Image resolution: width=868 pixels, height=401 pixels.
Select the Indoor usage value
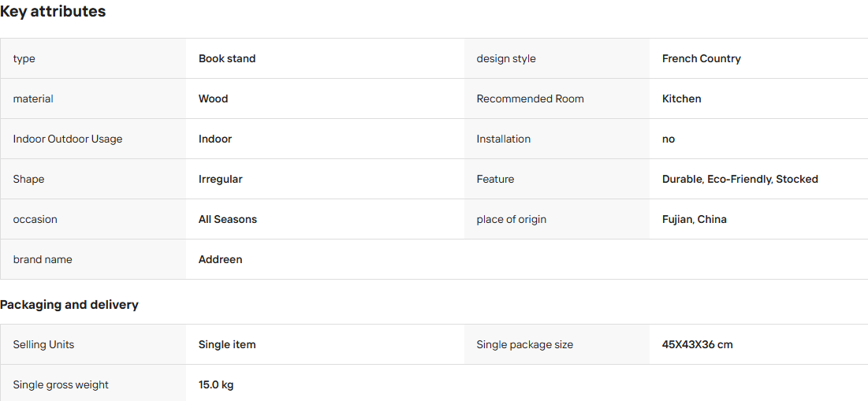pyautogui.click(x=215, y=139)
